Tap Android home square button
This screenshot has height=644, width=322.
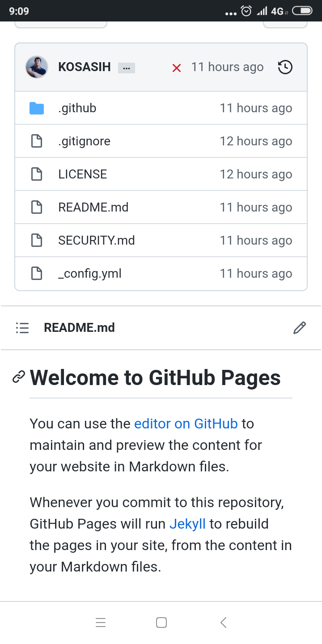(x=161, y=623)
